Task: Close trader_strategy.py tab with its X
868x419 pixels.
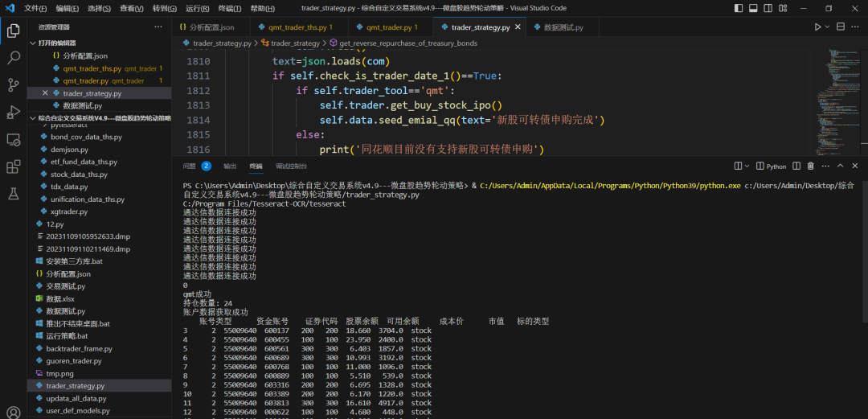Action: [x=518, y=27]
